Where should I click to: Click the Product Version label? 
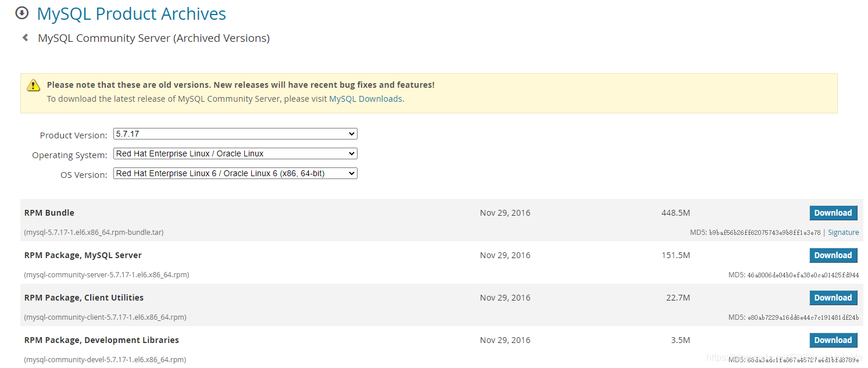coord(73,135)
